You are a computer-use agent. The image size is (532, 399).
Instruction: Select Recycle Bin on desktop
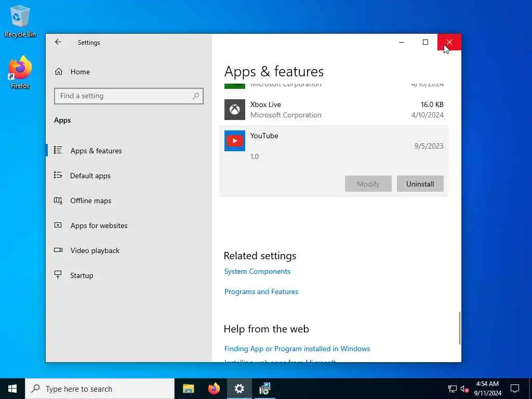pos(20,22)
